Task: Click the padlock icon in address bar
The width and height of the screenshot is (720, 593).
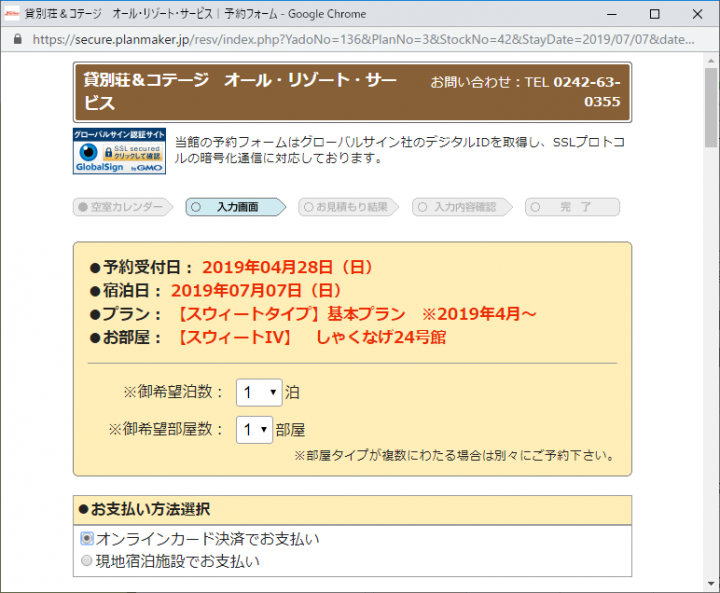Action: tap(17, 40)
